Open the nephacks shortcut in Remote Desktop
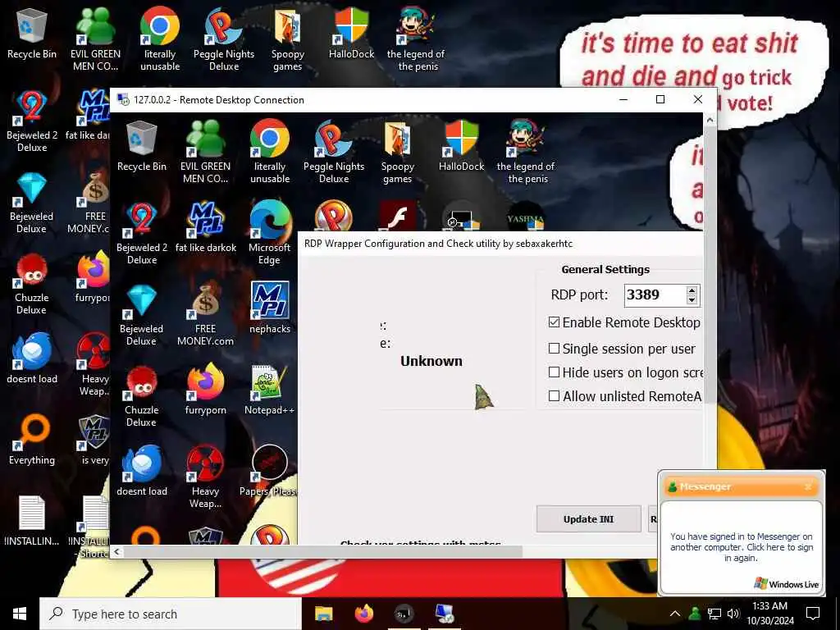Viewport: 840px width, 630px height. (269, 308)
